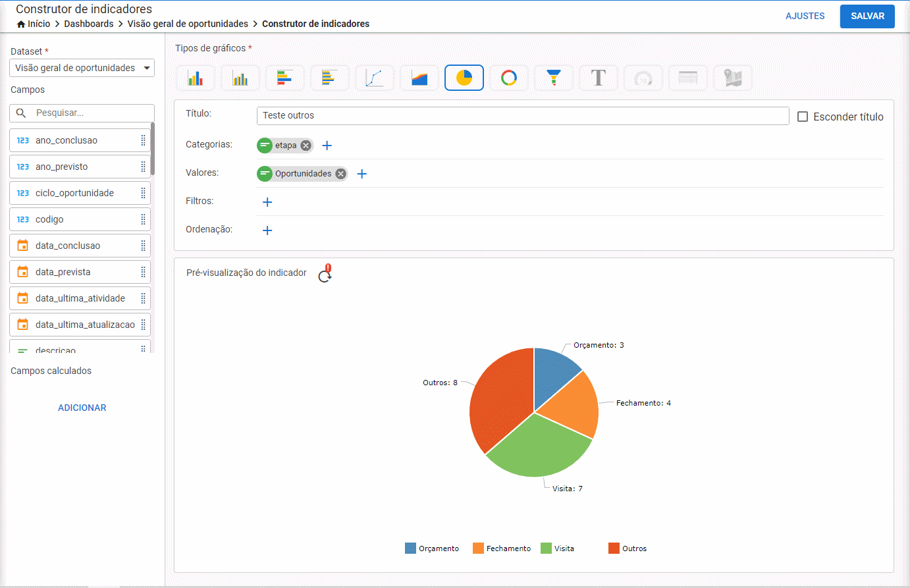Open the Oportunidades value chip
This screenshot has height=588, width=910.
pyautogui.click(x=303, y=174)
